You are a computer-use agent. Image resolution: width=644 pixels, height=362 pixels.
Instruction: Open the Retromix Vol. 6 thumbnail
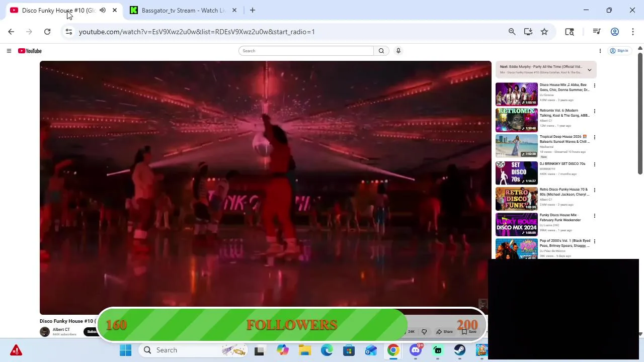click(517, 120)
